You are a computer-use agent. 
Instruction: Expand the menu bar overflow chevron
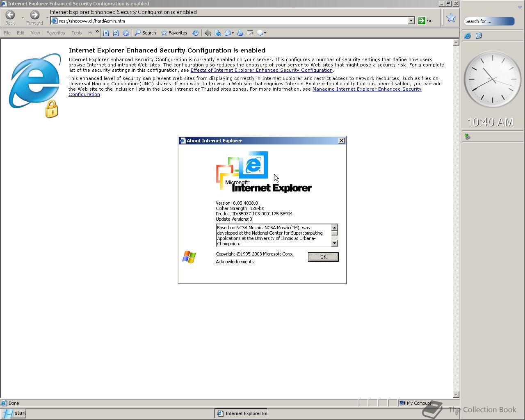click(97, 32)
